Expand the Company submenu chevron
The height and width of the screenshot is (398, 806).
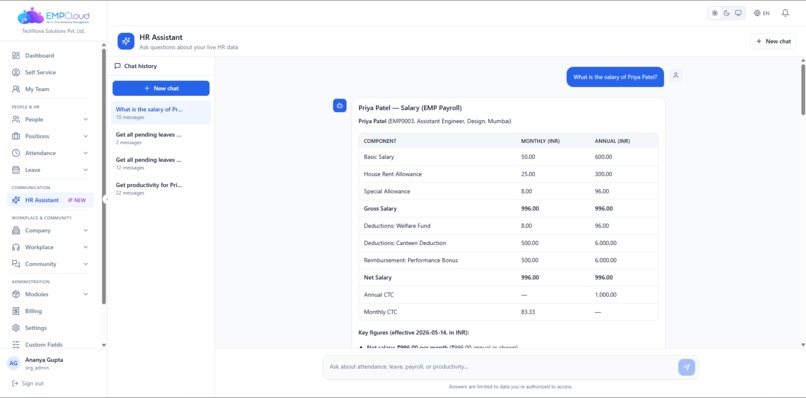pos(85,230)
